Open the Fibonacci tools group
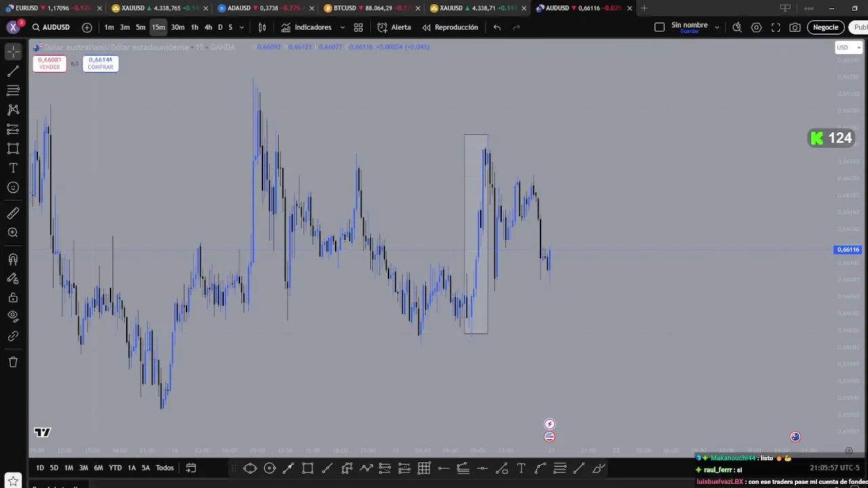This screenshot has width=868, height=488. pos(13,90)
